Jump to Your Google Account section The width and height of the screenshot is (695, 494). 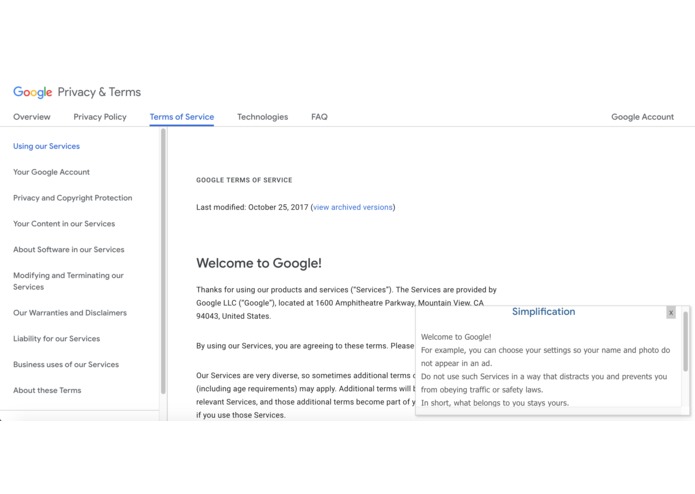click(x=51, y=172)
